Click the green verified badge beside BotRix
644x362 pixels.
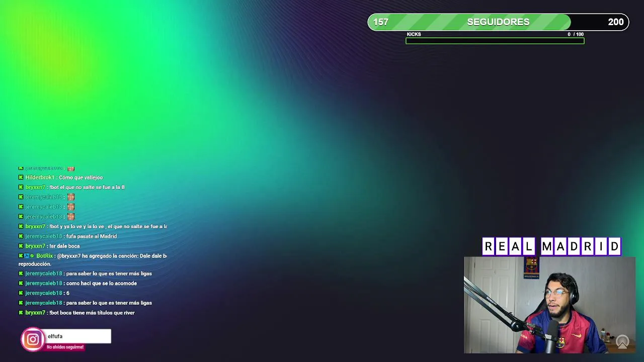pyautogui.click(x=32, y=256)
